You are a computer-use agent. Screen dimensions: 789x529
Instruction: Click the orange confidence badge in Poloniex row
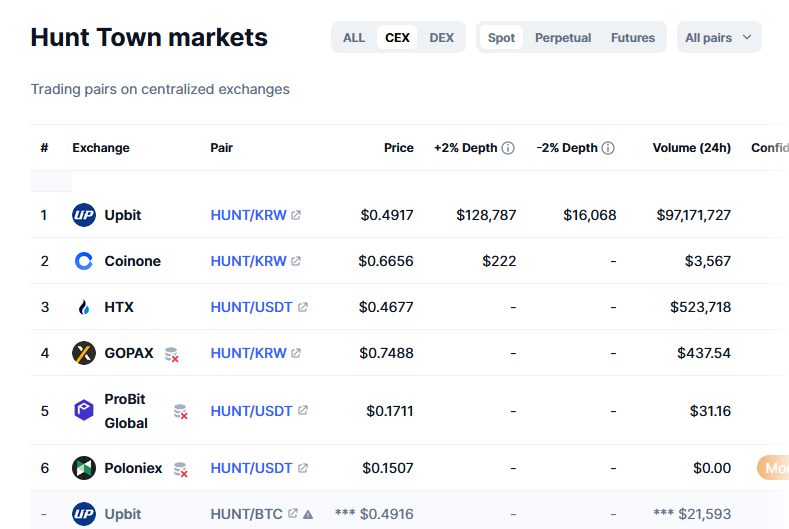773,468
